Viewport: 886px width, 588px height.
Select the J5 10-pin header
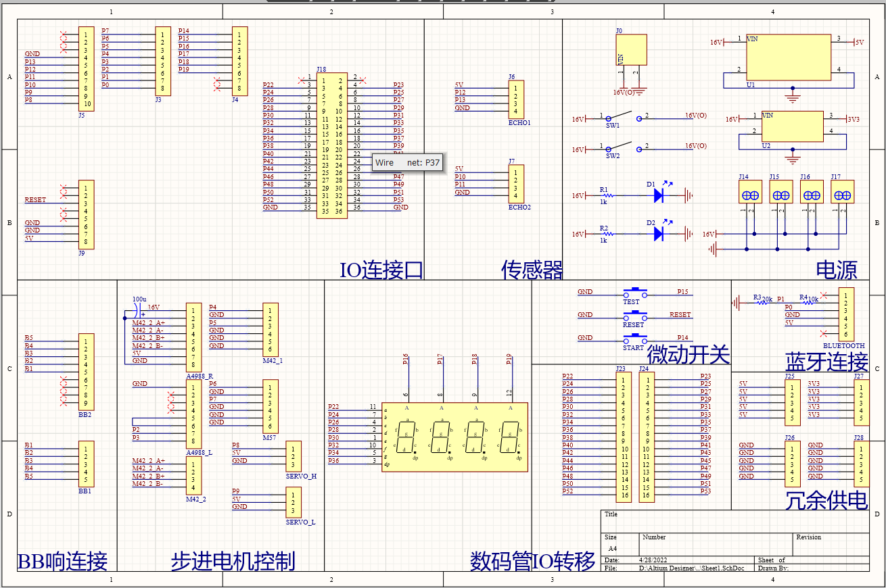pos(86,69)
